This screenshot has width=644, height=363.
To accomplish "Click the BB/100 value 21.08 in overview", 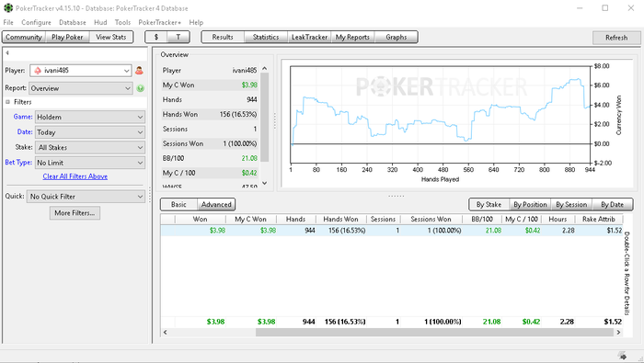I will click(249, 158).
